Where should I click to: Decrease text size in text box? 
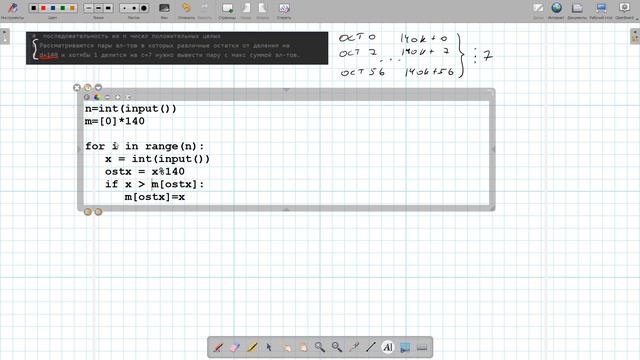pyautogui.click(x=107, y=97)
